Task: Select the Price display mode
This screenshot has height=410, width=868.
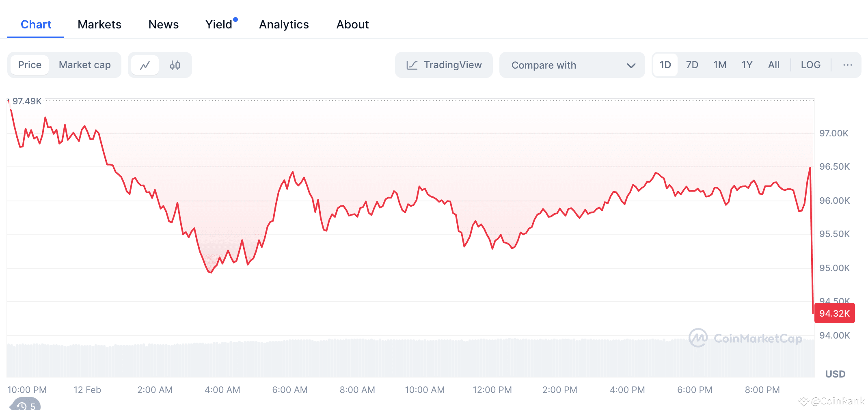Action: pos(29,65)
